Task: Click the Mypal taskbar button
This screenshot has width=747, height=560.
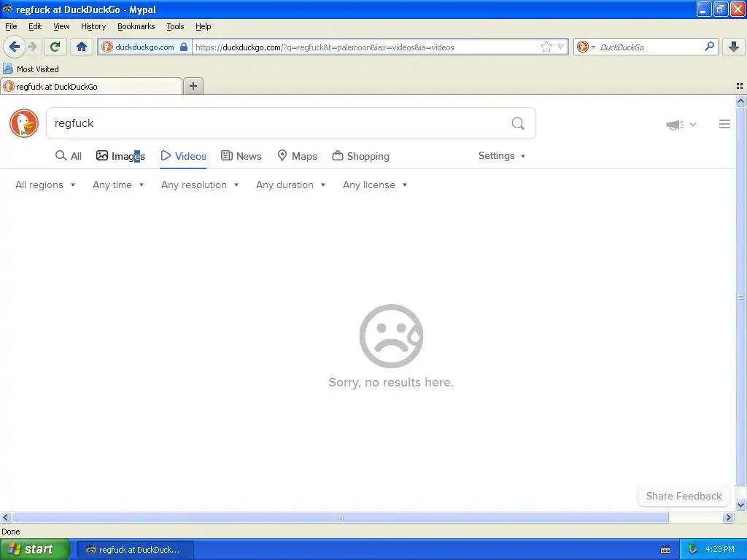Action: pos(135,550)
